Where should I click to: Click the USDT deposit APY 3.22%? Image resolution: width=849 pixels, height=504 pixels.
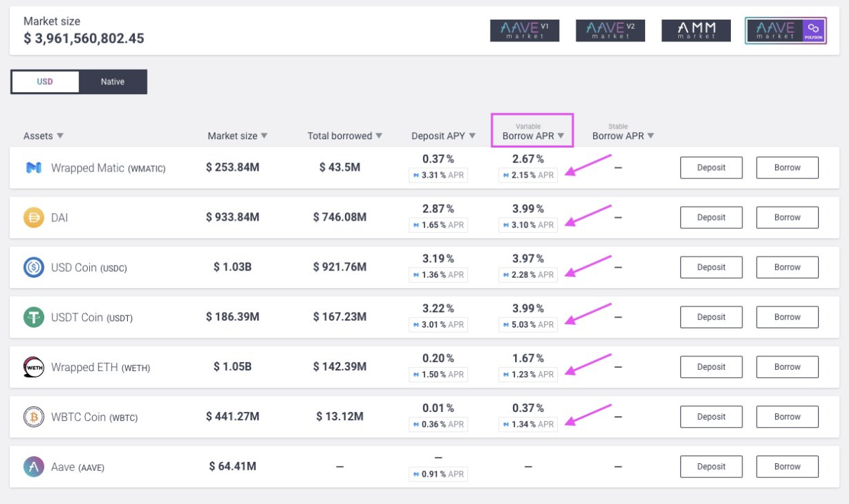coord(438,309)
